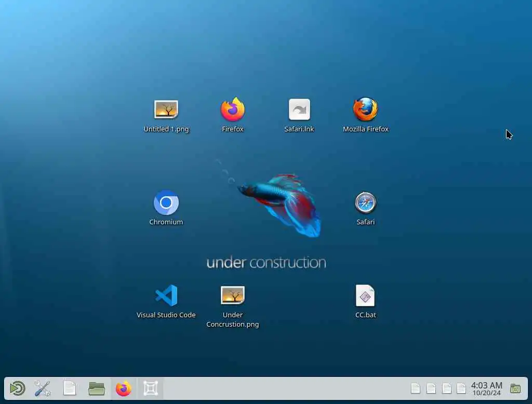The width and height of the screenshot is (532, 404).
Task: Open the start menu launcher in the taskbar
Action: (18, 388)
